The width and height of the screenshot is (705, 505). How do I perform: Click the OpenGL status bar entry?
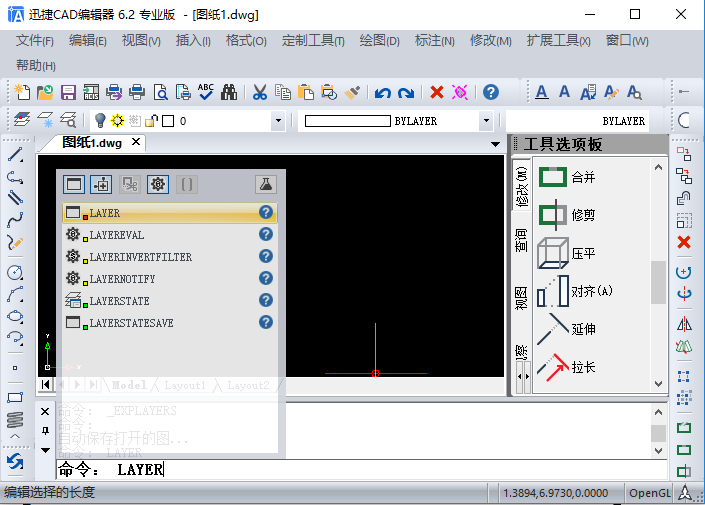tap(650, 493)
